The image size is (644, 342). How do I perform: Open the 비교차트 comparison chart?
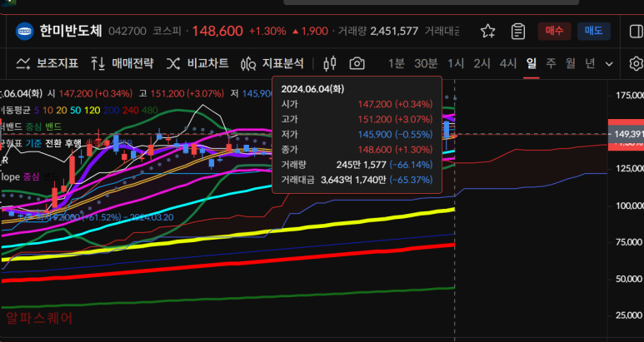pyautogui.click(x=207, y=63)
